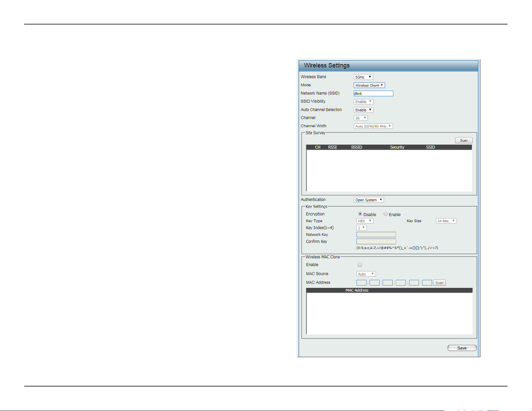Click the Confirm Key input field
The height and width of the screenshot is (411, 532).
coord(376,242)
